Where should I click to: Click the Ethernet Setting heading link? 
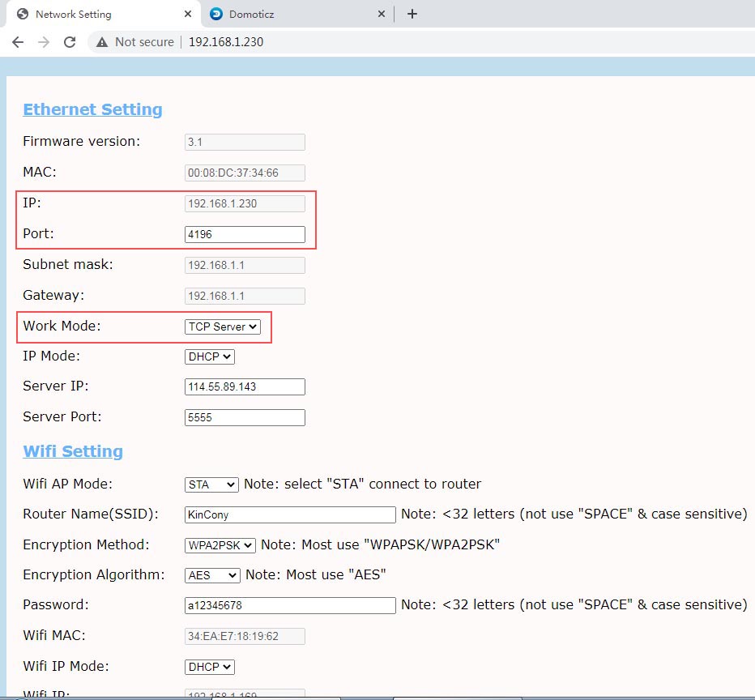pos(92,110)
